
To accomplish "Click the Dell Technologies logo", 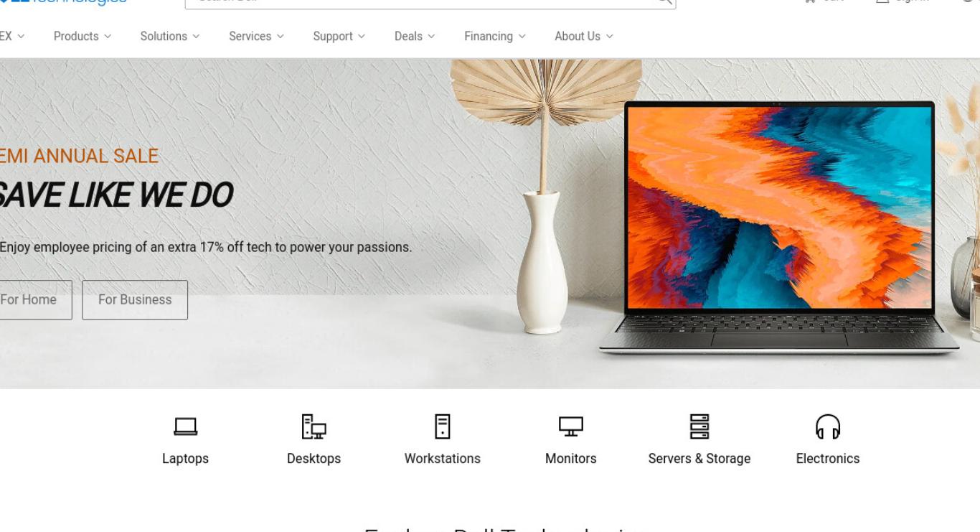I will (x=63, y=2).
